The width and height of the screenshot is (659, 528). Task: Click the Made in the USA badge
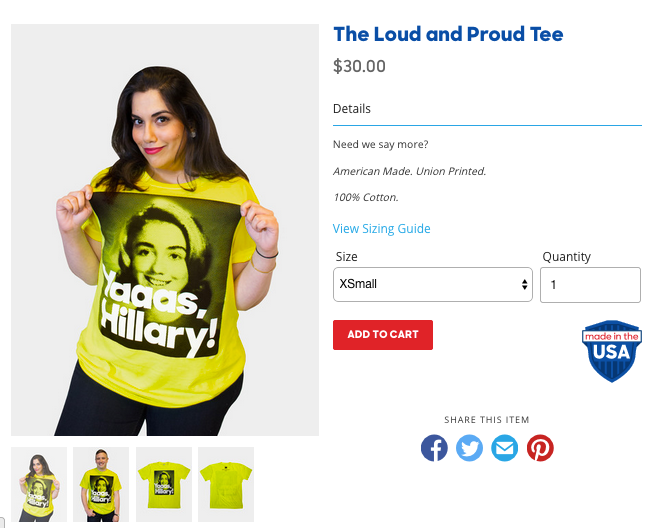tap(612, 351)
